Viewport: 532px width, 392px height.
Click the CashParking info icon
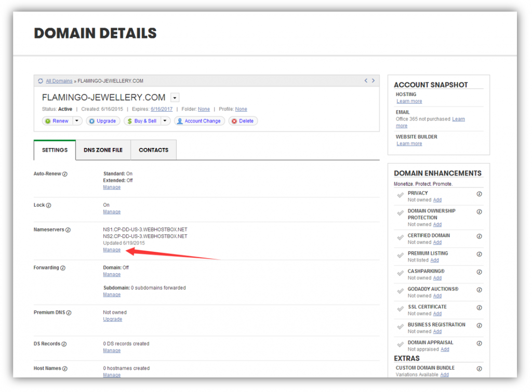coord(480,272)
